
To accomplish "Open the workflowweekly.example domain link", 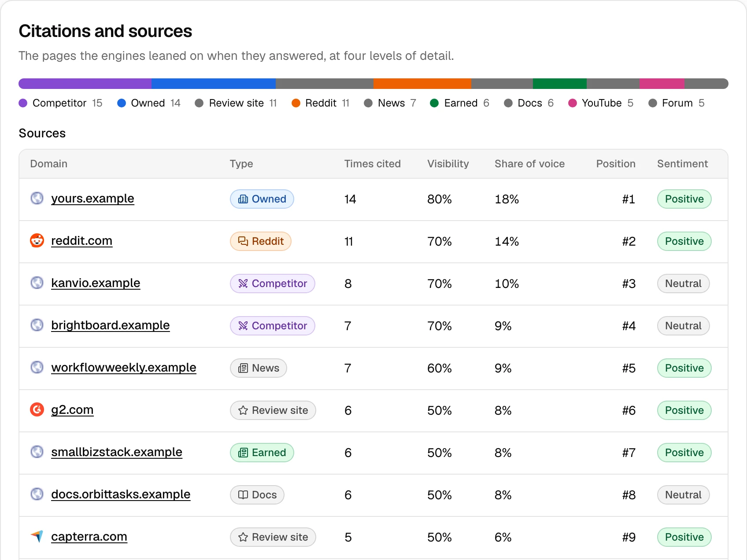I will coord(124,368).
